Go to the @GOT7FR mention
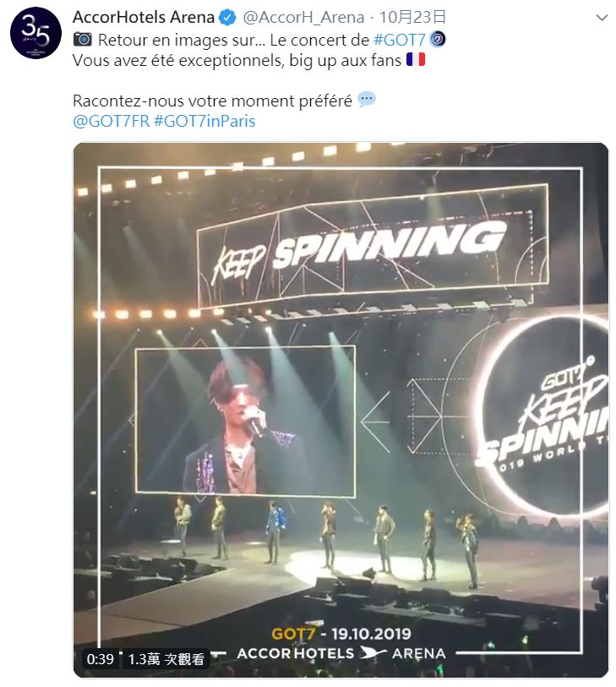Viewport: 616px width, 687px height. click(112, 121)
